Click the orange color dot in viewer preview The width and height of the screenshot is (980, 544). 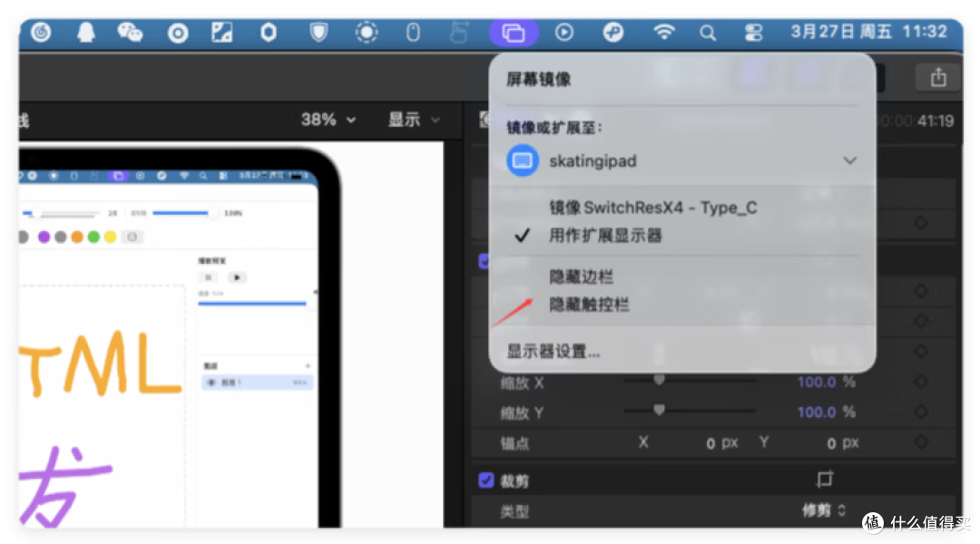click(77, 237)
